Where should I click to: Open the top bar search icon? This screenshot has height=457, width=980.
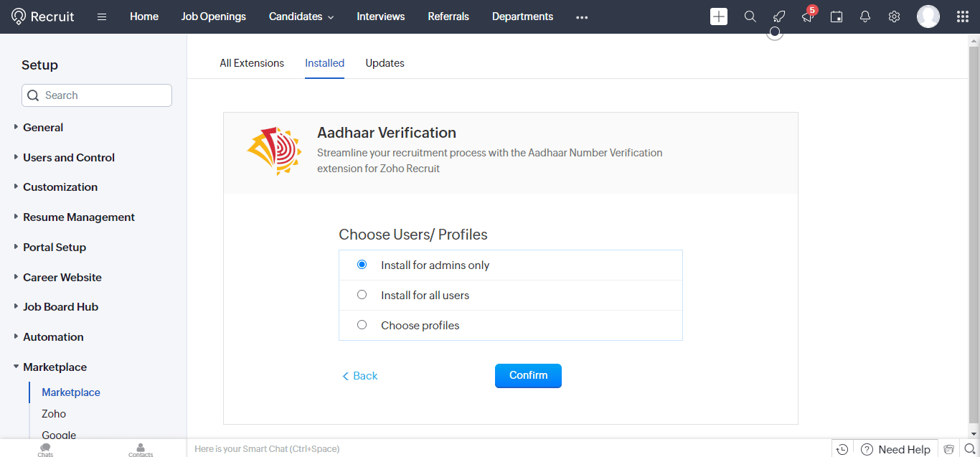pyautogui.click(x=750, y=17)
